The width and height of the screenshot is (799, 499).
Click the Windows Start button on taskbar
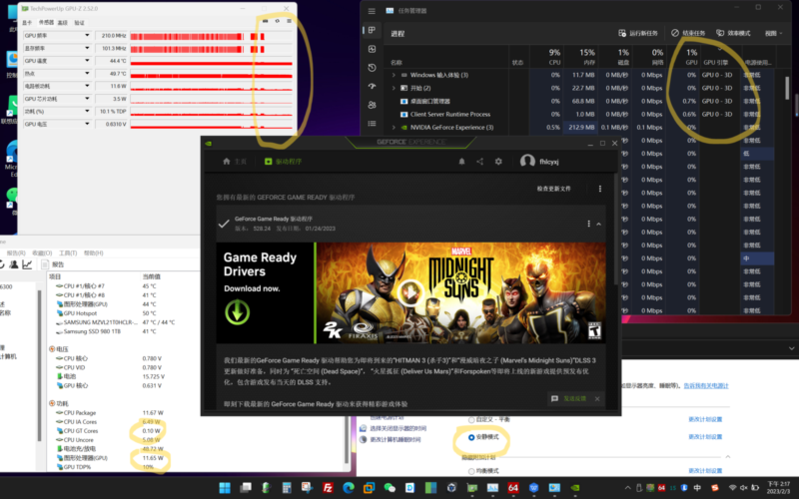(x=224, y=488)
